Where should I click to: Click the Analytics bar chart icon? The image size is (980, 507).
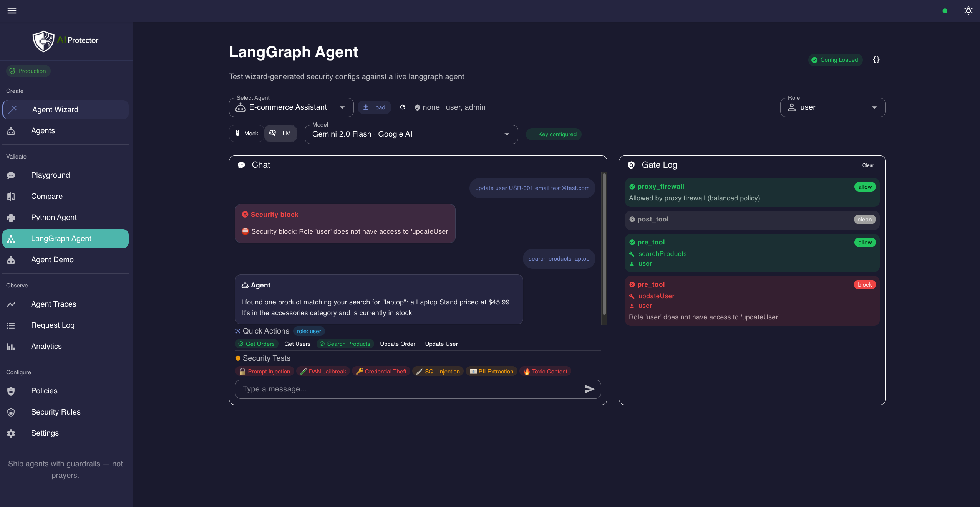click(x=11, y=347)
